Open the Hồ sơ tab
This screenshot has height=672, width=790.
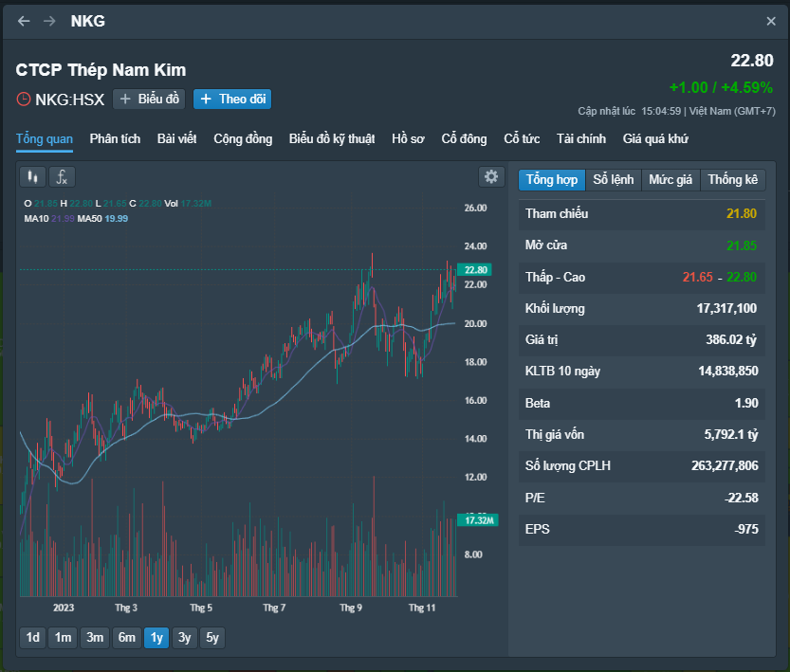pos(408,139)
